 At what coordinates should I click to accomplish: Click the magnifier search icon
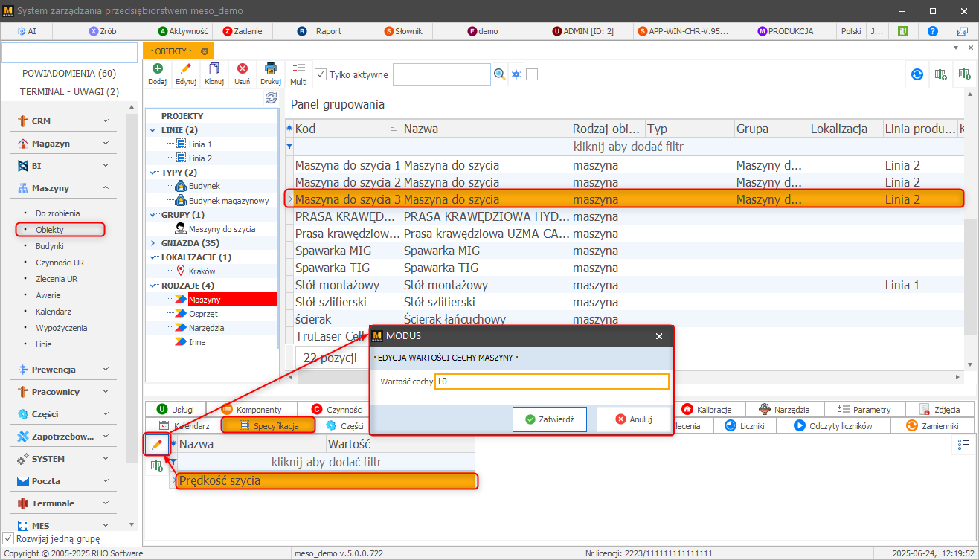tap(500, 74)
